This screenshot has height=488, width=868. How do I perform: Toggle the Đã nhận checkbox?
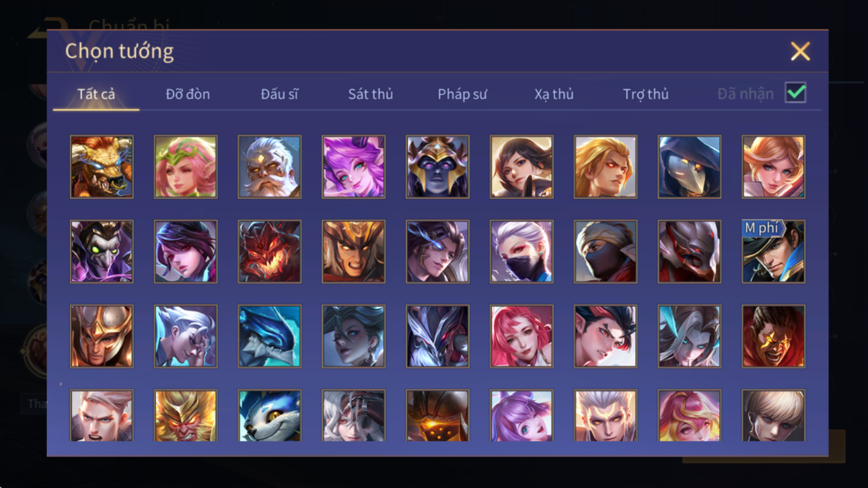tap(795, 93)
